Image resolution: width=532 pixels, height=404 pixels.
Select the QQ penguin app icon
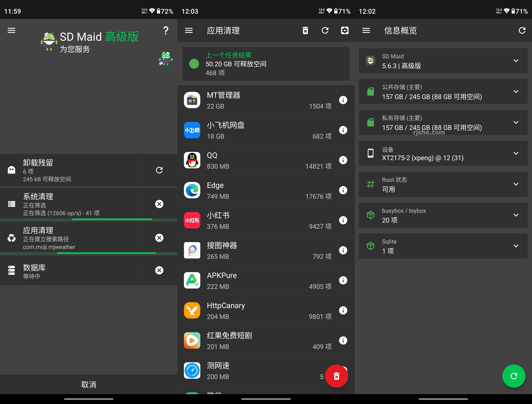(192, 160)
